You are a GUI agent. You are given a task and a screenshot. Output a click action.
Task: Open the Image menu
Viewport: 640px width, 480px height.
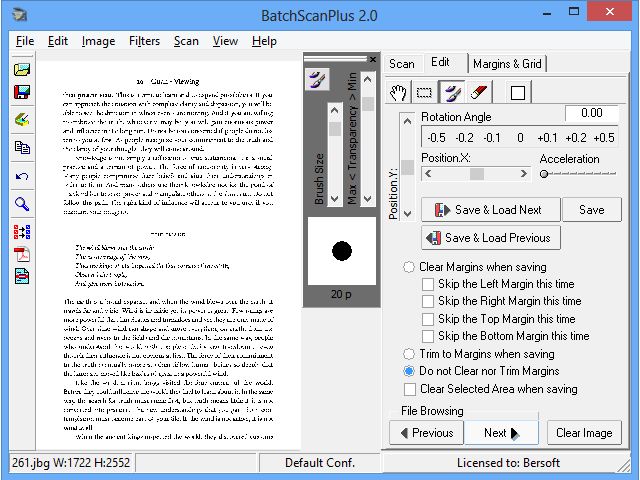98,41
